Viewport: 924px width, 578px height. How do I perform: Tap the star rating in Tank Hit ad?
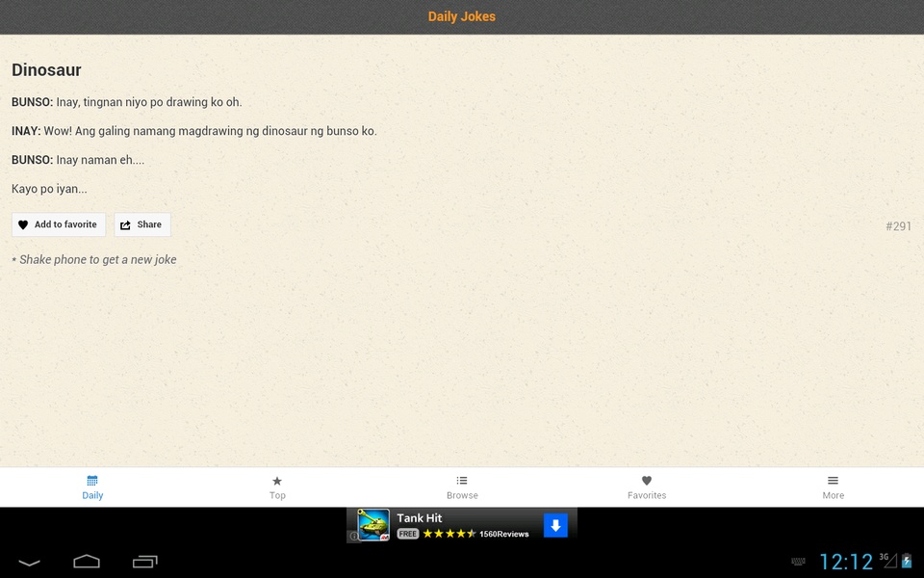(x=449, y=534)
